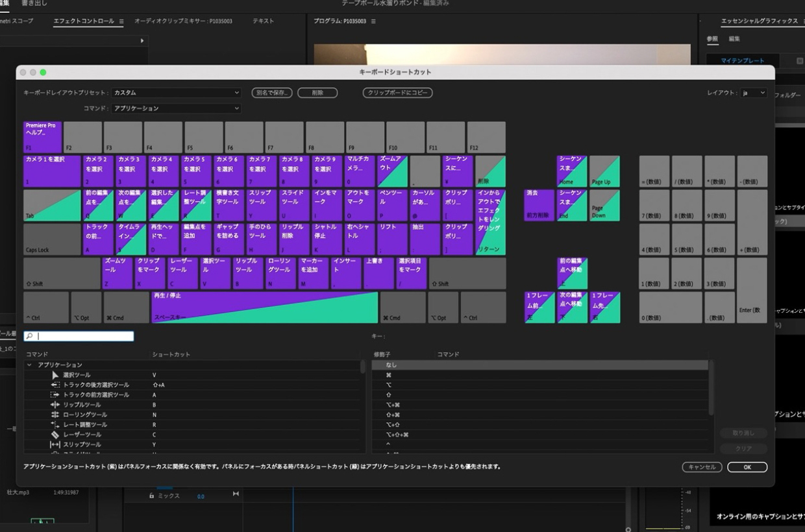Image resolution: width=805 pixels, height=532 pixels.
Task: Click the command search input field
Action: (x=79, y=336)
